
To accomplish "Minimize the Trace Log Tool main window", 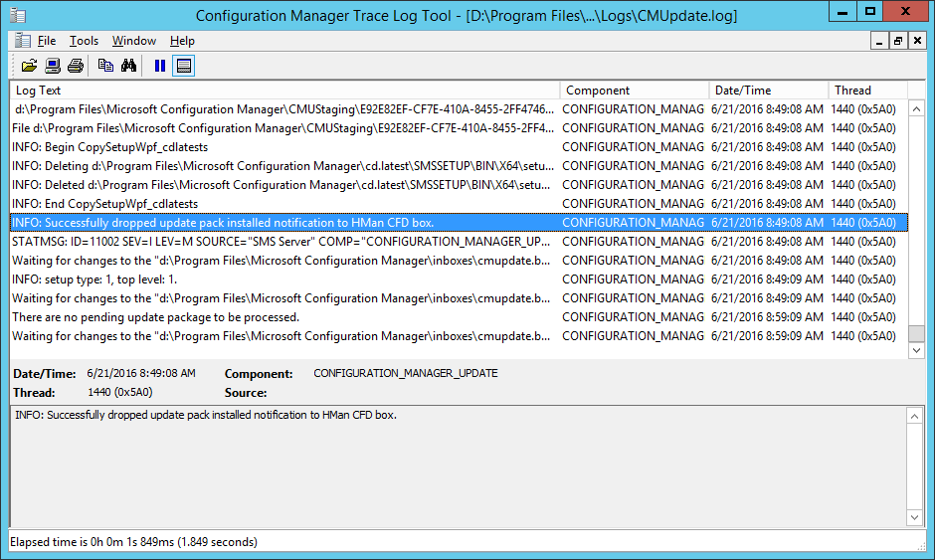I will (x=842, y=11).
